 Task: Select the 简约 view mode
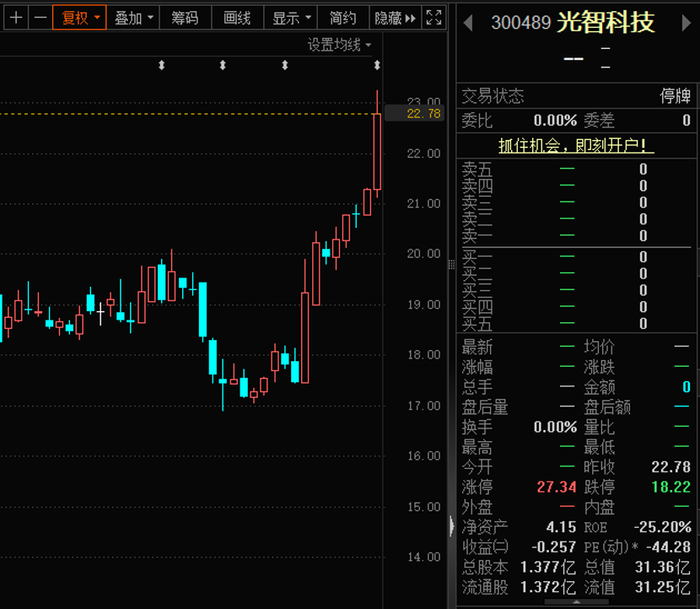tap(343, 18)
